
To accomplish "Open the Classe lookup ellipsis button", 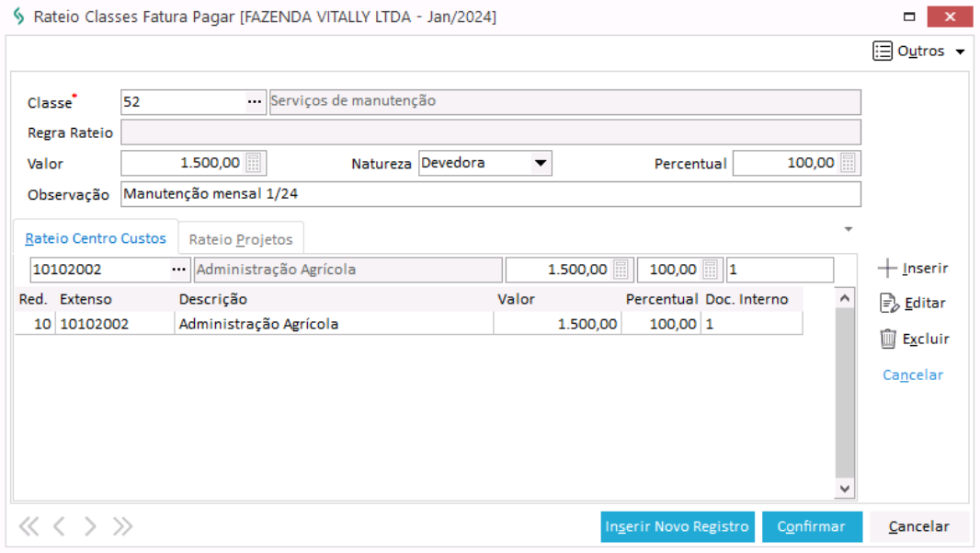I will pyautogui.click(x=255, y=102).
